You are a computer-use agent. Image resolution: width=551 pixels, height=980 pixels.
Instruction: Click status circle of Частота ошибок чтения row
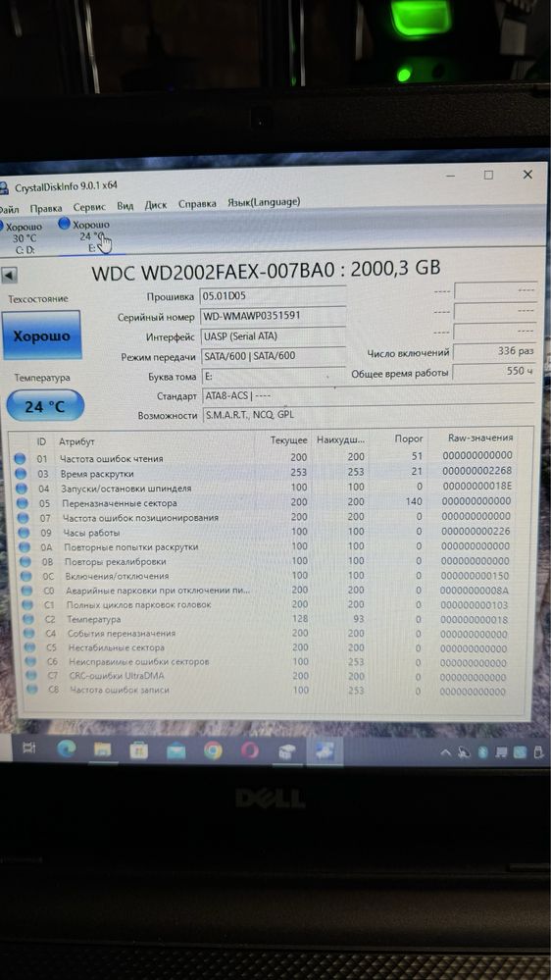point(21,459)
